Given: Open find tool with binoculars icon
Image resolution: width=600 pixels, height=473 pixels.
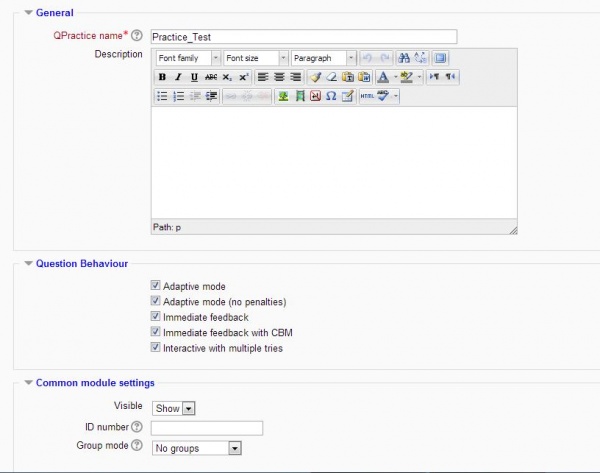Looking at the screenshot, I should click(403, 58).
